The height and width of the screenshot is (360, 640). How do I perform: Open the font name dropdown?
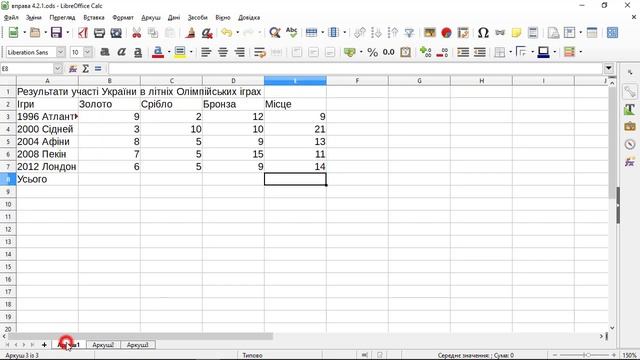[x=60, y=52]
